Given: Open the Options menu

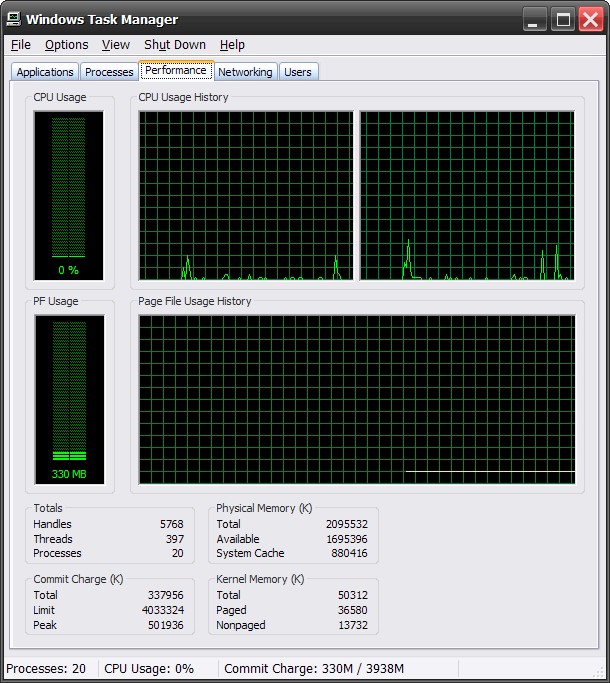Looking at the screenshot, I should (x=67, y=45).
